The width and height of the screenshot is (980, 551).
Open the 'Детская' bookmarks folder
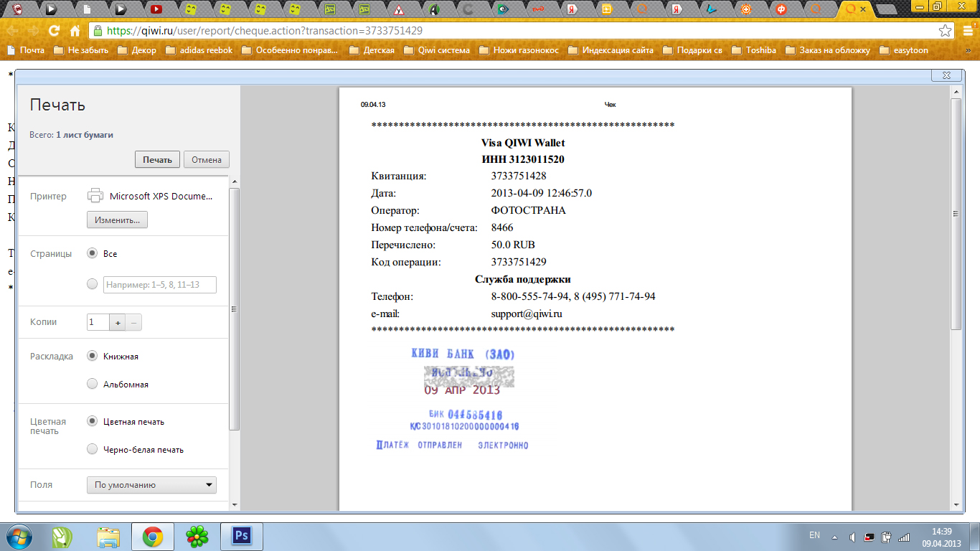coord(372,50)
